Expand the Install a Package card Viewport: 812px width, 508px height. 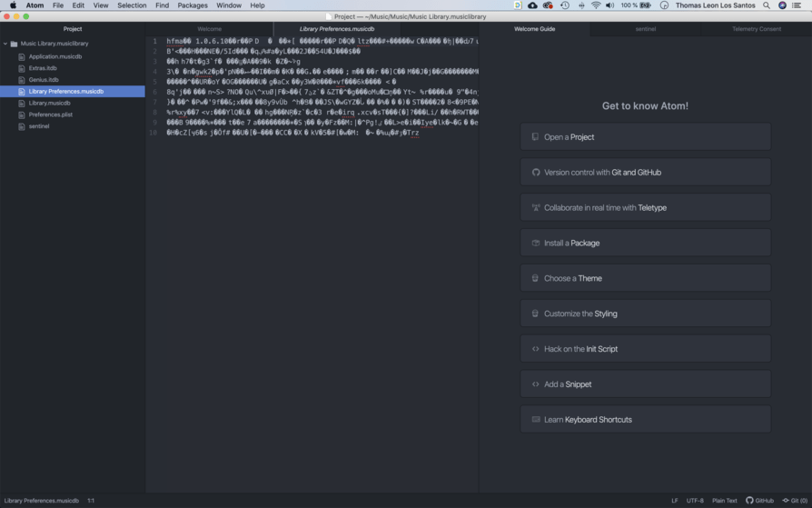click(x=645, y=243)
